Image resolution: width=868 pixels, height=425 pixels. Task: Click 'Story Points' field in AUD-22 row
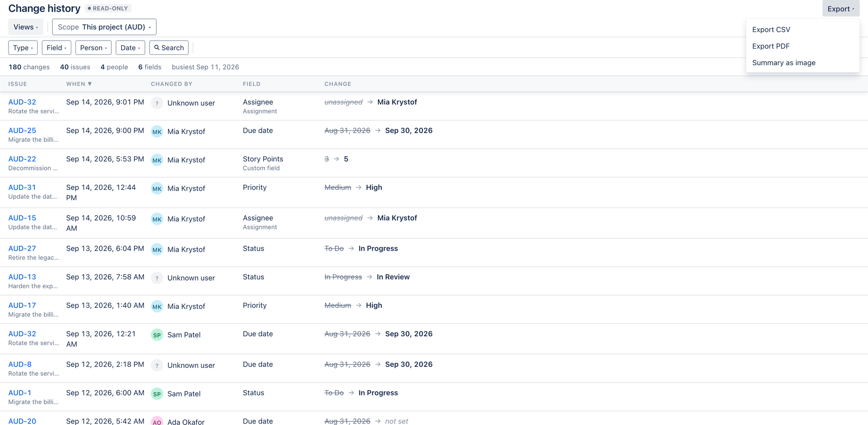(263, 159)
